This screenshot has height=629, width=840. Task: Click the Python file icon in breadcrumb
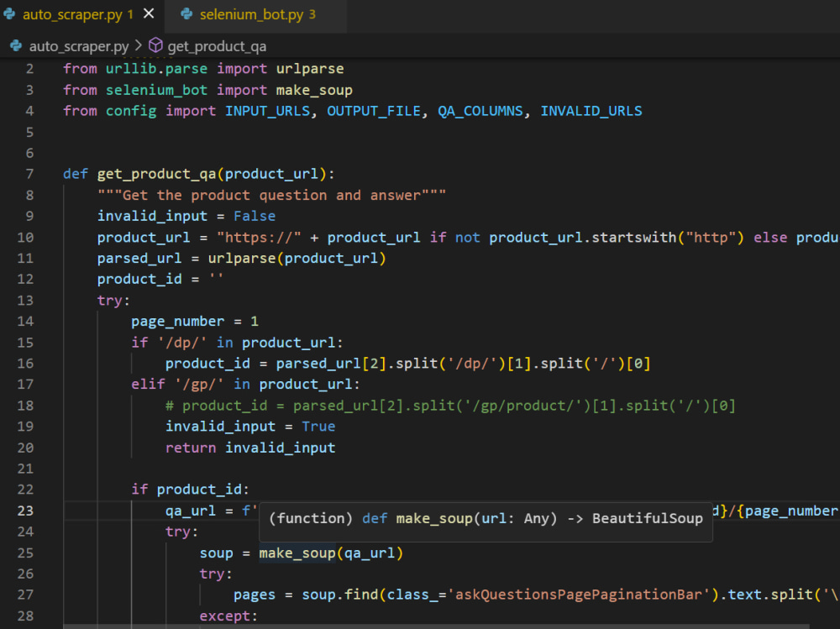click(16, 46)
